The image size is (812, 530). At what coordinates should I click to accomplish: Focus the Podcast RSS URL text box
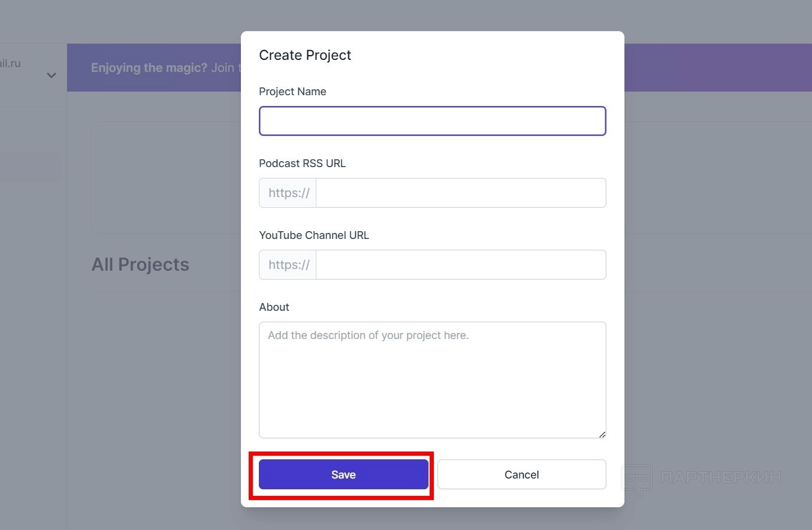pos(460,193)
